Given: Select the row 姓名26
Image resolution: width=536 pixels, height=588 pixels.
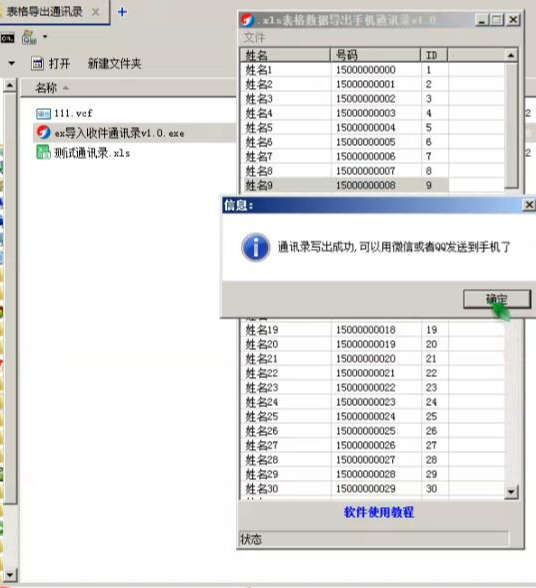Looking at the screenshot, I should point(345,431).
